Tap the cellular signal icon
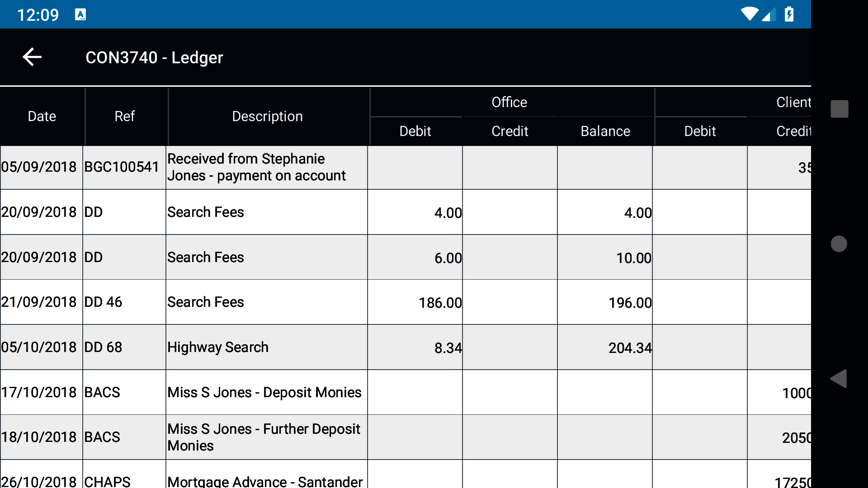The image size is (868, 488). [769, 15]
